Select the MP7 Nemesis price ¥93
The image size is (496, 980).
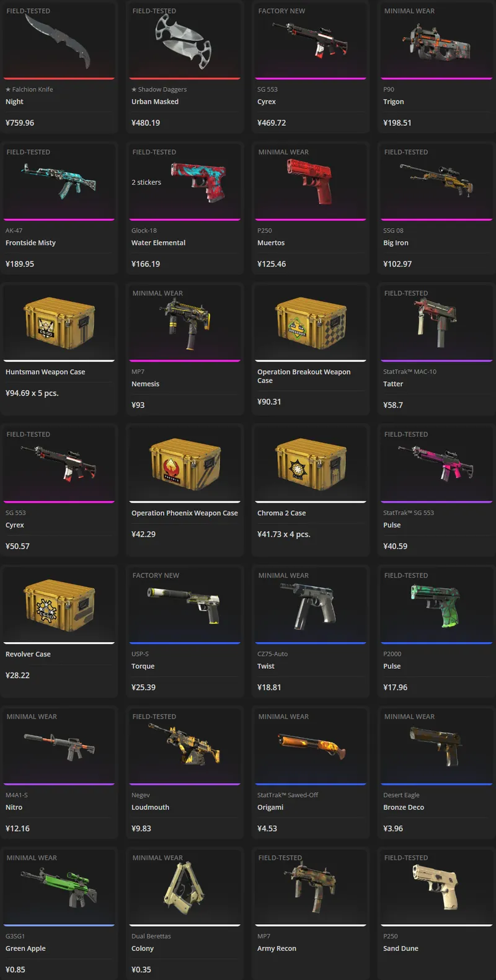(138, 405)
